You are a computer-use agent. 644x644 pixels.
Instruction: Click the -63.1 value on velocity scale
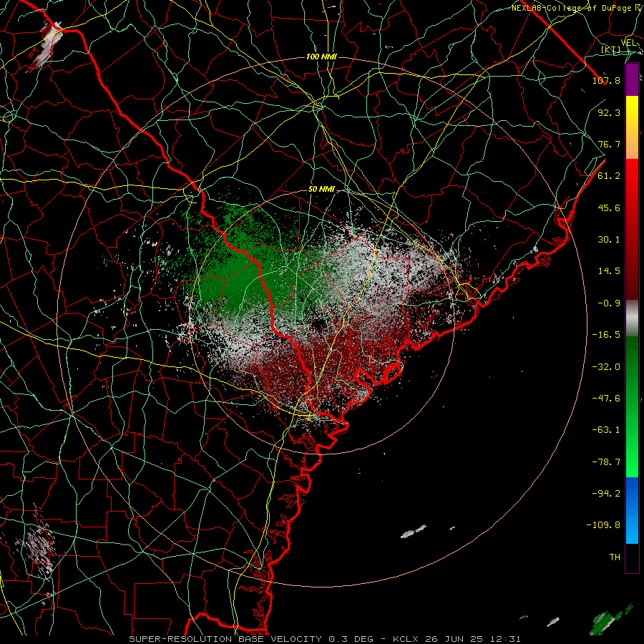(x=606, y=430)
